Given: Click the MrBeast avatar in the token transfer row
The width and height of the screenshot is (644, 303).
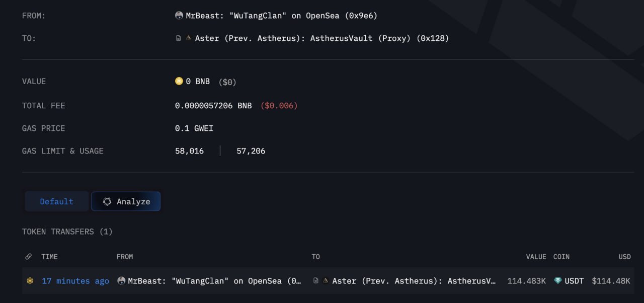Looking at the screenshot, I should (121, 281).
